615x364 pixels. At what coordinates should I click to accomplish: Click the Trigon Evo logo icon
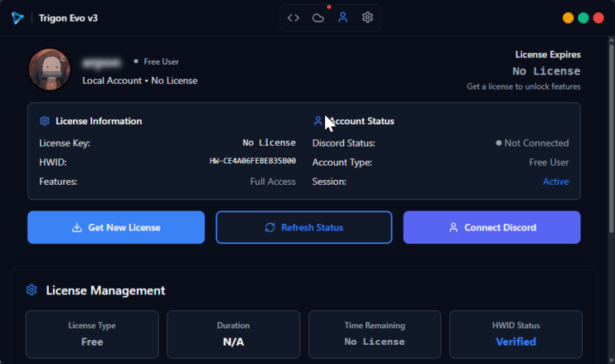tap(18, 18)
